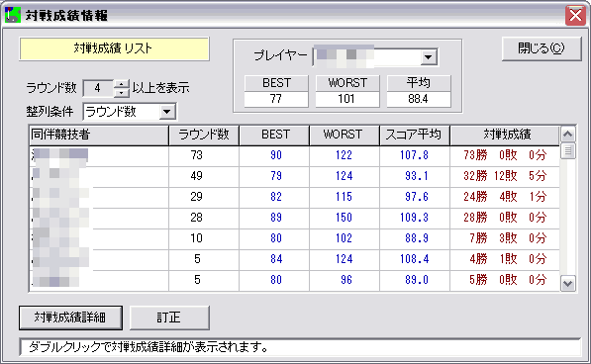Click the 同伴競技者 column header
The width and height of the screenshot is (591, 364).
(99, 136)
